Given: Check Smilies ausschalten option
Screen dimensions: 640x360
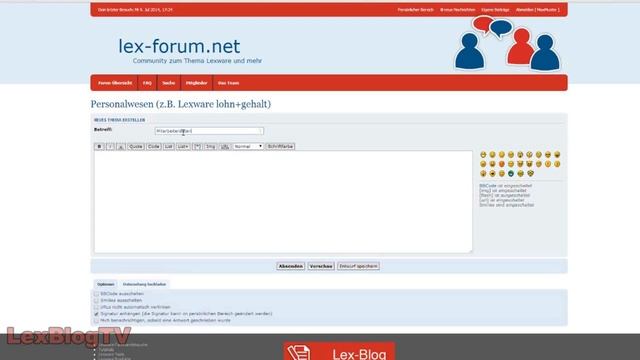Looking at the screenshot, I should (96, 300).
